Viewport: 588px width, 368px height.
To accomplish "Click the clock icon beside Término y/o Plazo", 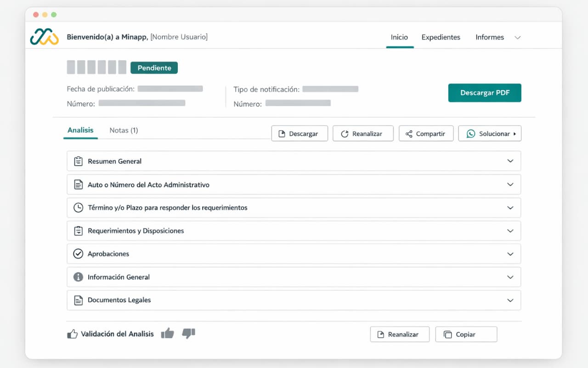I will coord(78,207).
